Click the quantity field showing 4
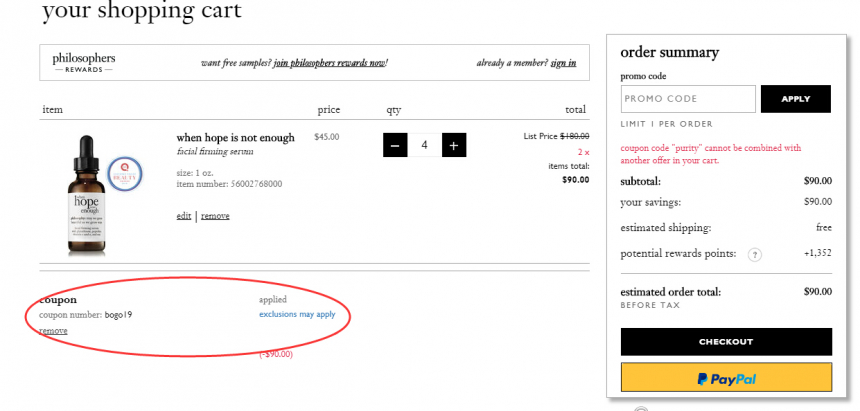This screenshot has width=860, height=411. click(x=425, y=145)
